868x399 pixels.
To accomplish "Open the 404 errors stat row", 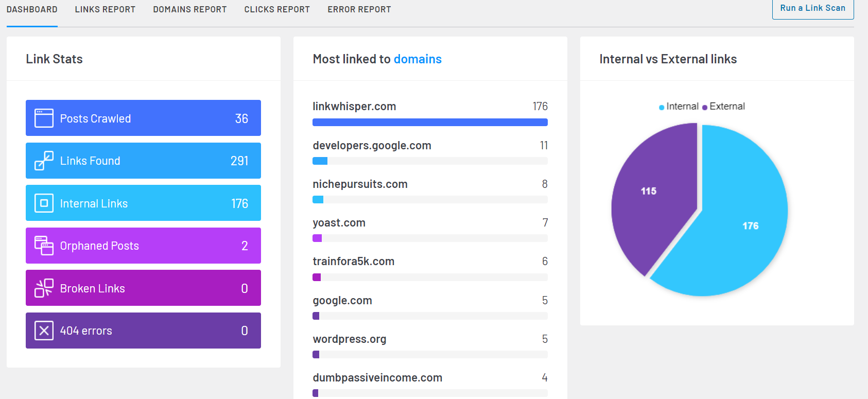I will (143, 331).
